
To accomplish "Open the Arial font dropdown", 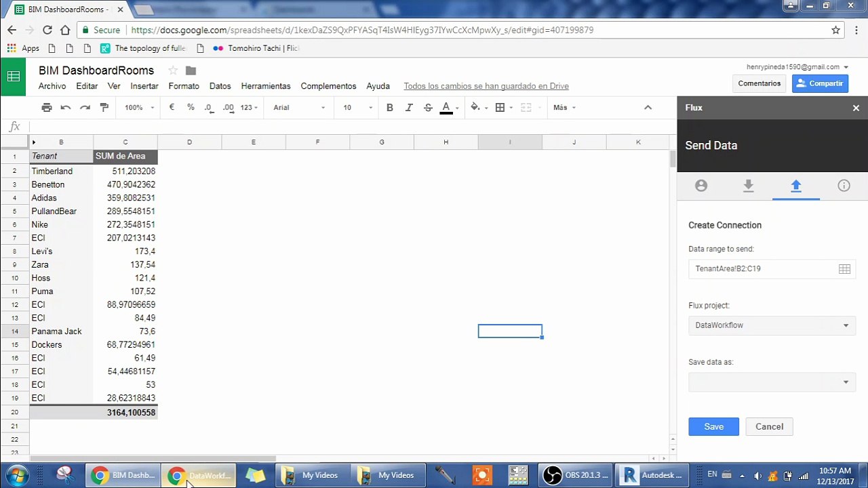I will pos(299,107).
